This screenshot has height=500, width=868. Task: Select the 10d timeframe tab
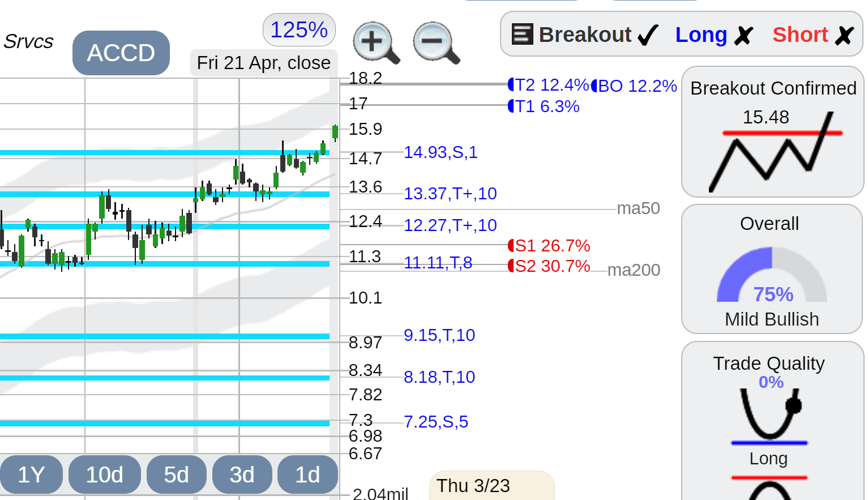click(105, 475)
